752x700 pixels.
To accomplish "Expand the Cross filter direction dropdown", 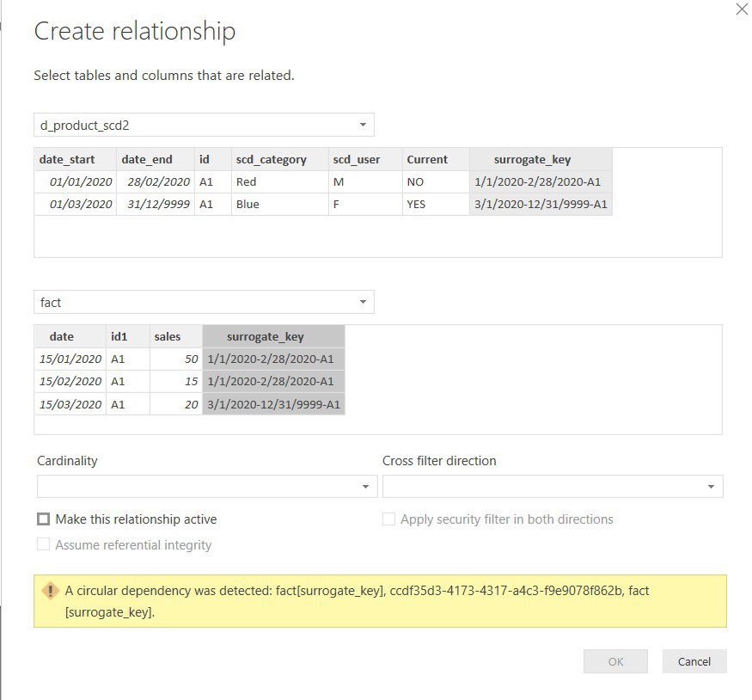I will [553, 487].
